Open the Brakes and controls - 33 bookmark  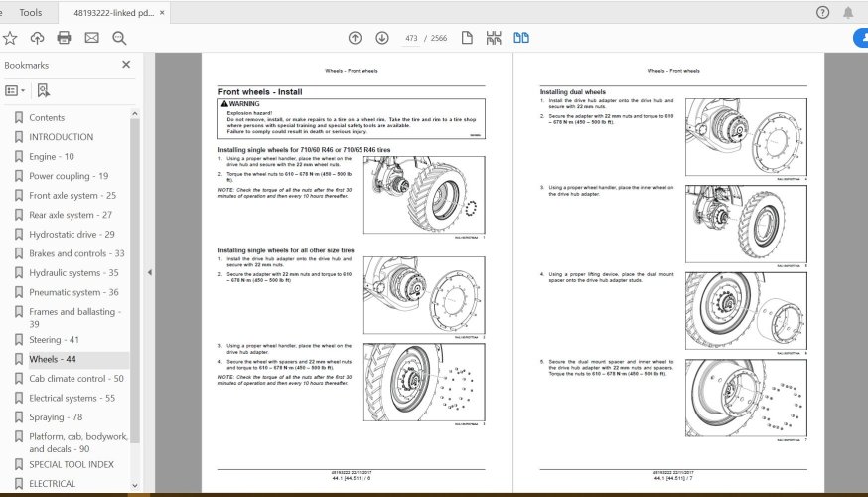(76, 253)
